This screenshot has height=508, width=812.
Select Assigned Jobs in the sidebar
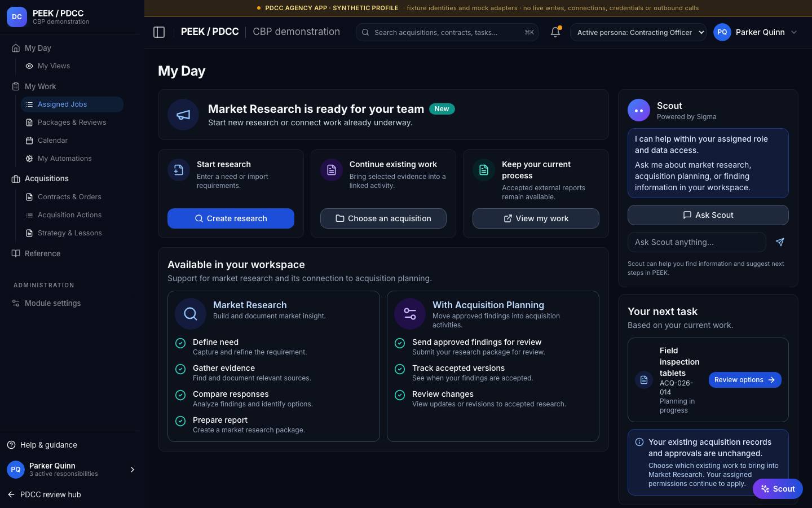(x=72, y=104)
